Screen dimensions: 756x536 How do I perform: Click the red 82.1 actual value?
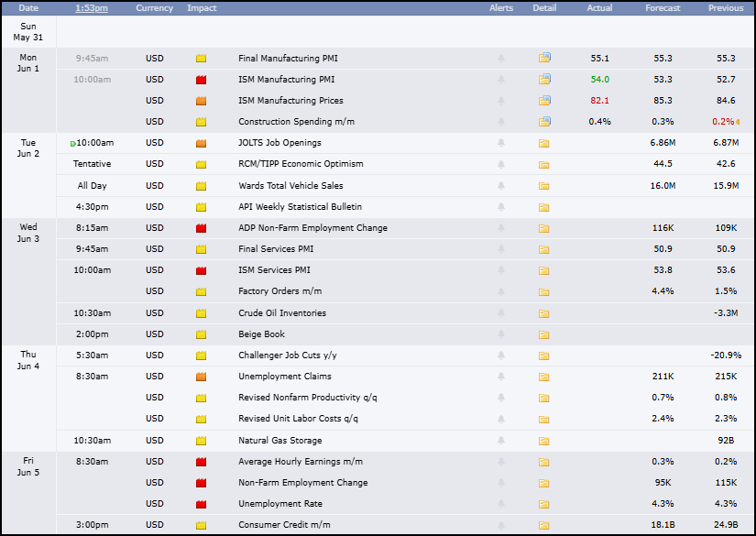point(600,101)
